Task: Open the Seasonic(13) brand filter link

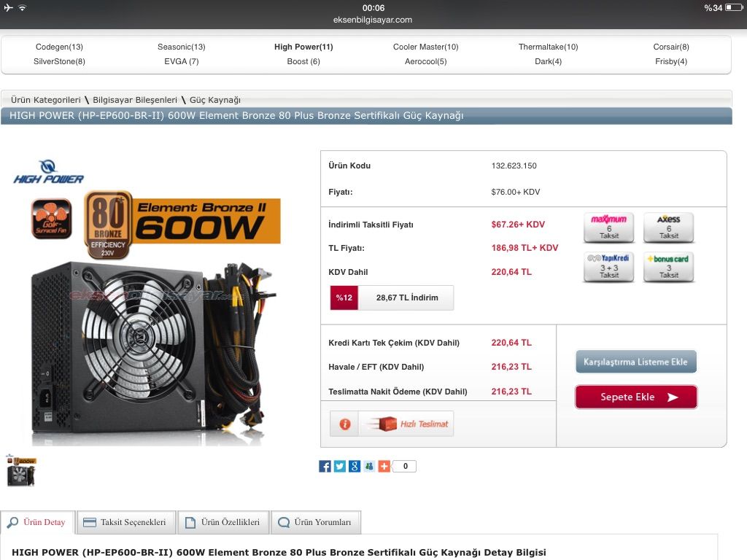Action: coord(182,47)
